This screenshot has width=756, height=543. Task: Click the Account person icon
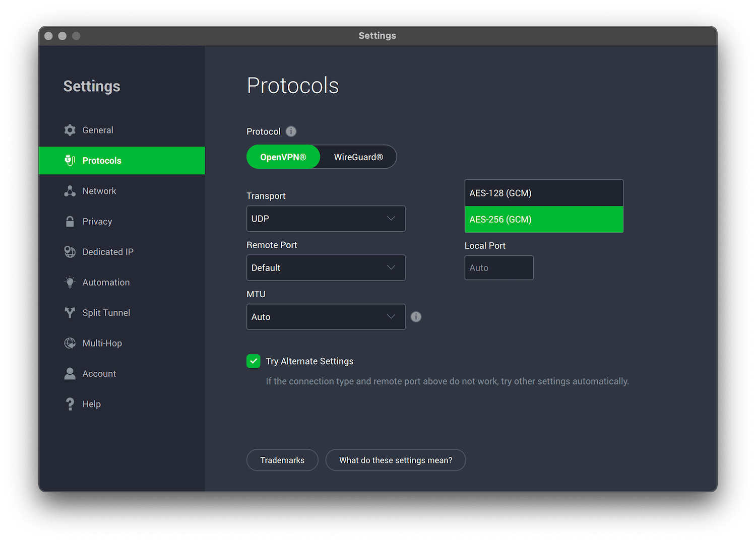[70, 374]
